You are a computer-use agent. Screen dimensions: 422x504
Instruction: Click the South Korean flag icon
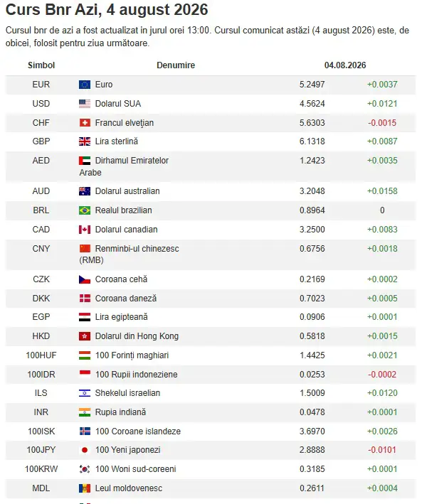click(x=85, y=469)
